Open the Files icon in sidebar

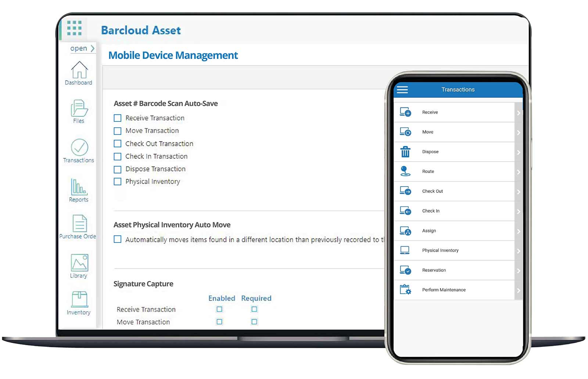(x=79, y=108)
